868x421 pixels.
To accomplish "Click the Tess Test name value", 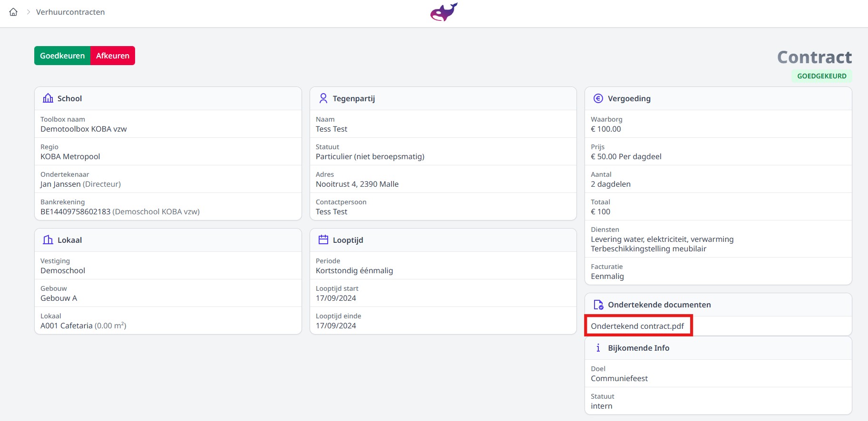I will click(332, 129).
